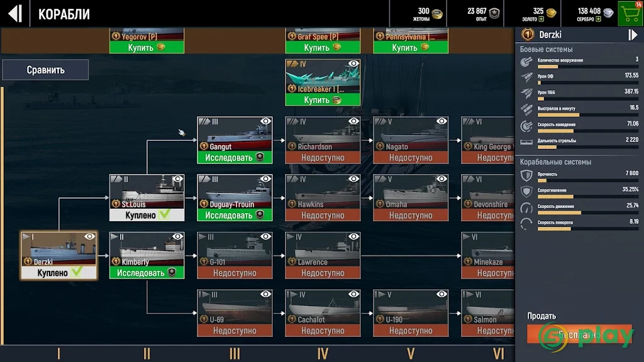Toggle the eye preview on Richardson
The height and width of the screenshot is (362, 644).
[x=353, y=121]
